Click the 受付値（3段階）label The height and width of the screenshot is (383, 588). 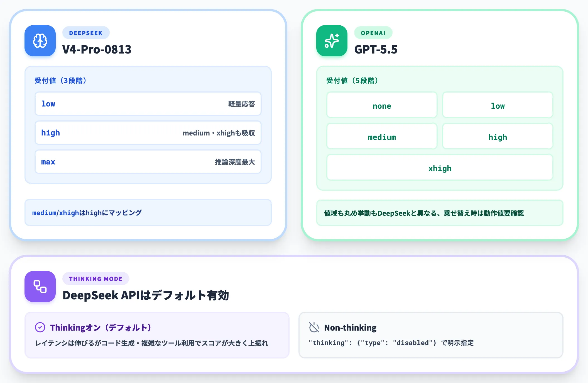(x=60, y=81)
